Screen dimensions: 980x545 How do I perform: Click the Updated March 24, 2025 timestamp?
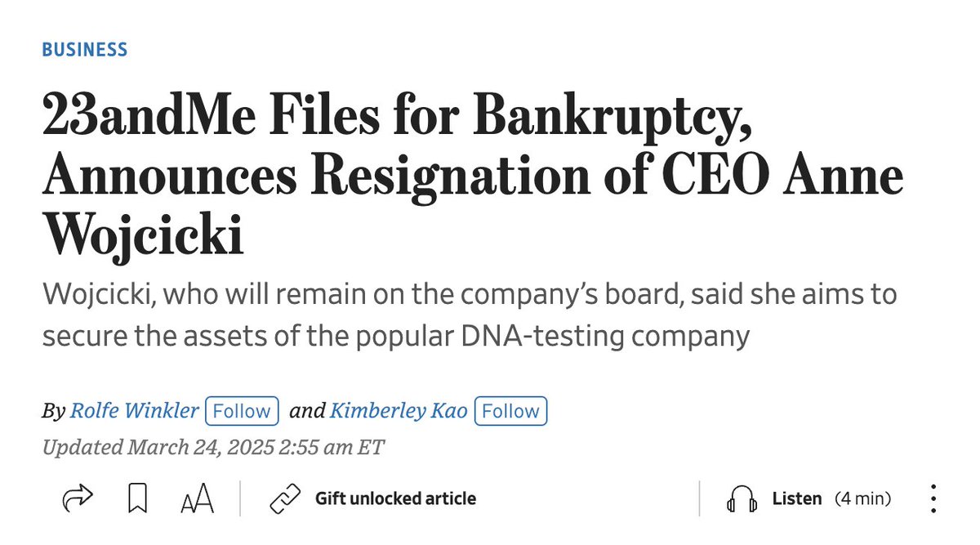coord(212,448)
